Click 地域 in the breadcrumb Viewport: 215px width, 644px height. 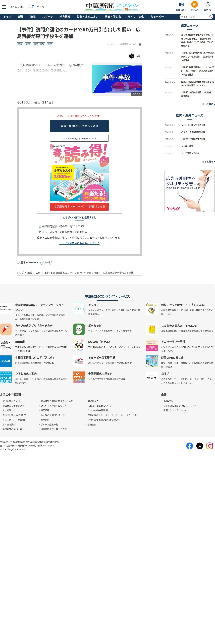click(30, 273)
